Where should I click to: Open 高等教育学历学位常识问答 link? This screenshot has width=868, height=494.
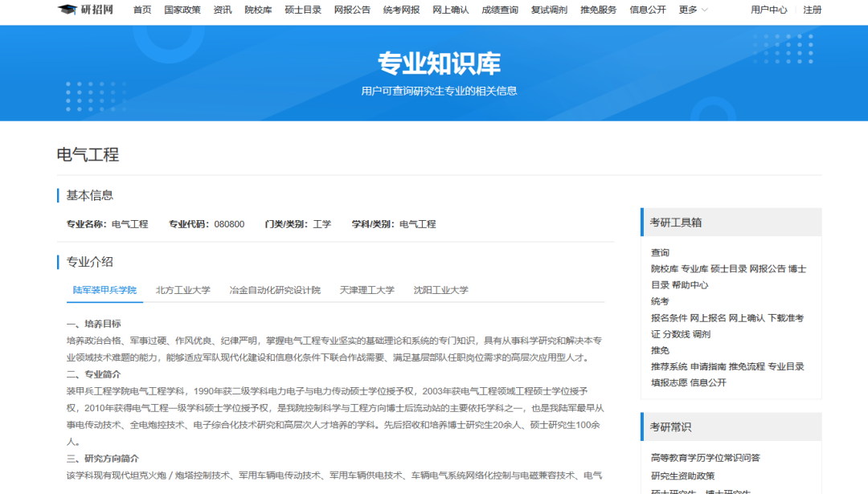pos(706,458)
